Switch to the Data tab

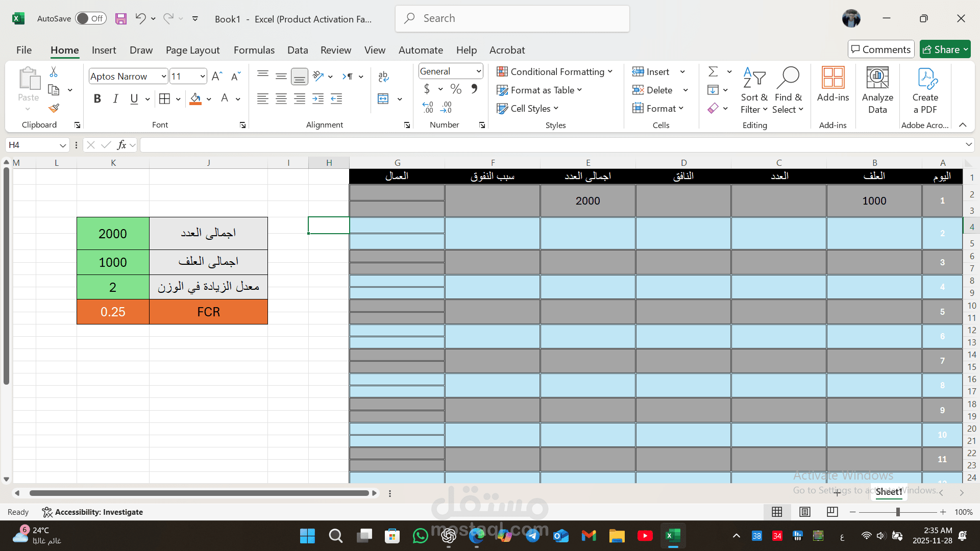click(x=297, y=50)
